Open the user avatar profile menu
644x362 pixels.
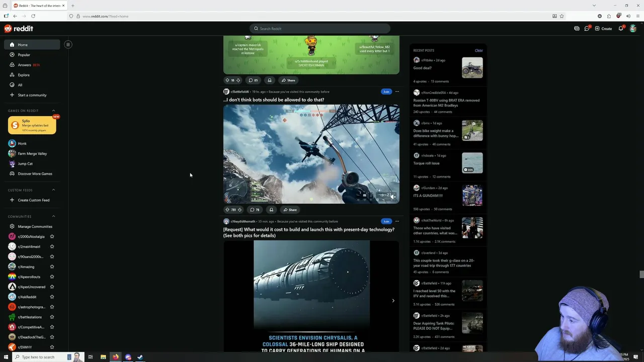coord(633,29)
